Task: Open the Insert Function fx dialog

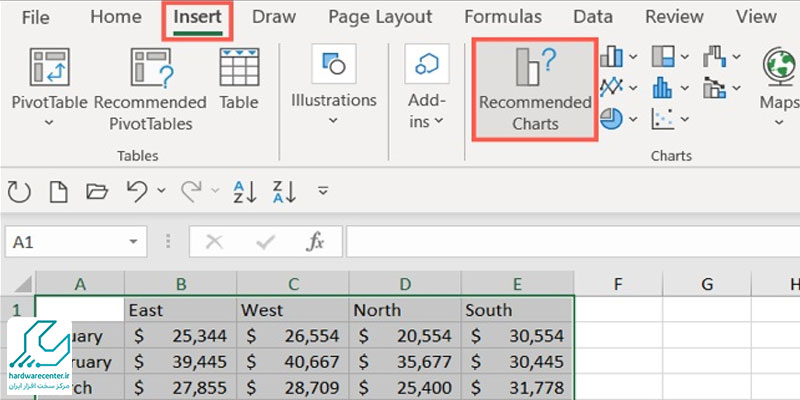Action: point(315,242)
